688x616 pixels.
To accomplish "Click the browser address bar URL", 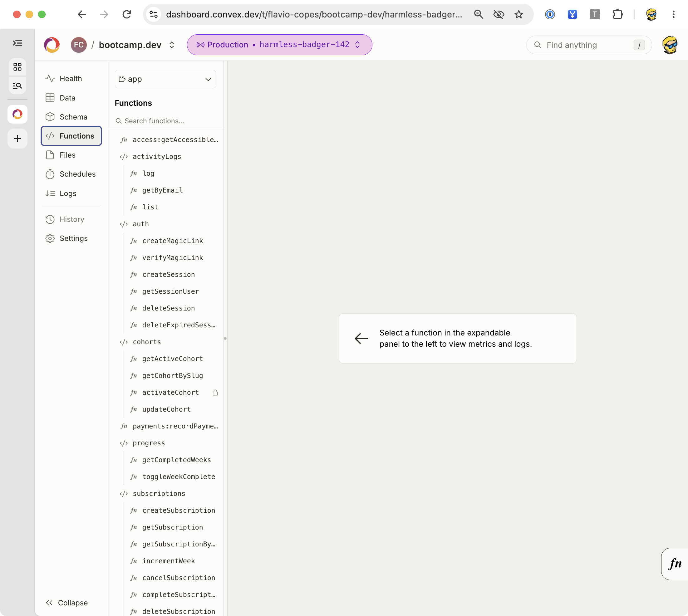I will click(314, 14).
